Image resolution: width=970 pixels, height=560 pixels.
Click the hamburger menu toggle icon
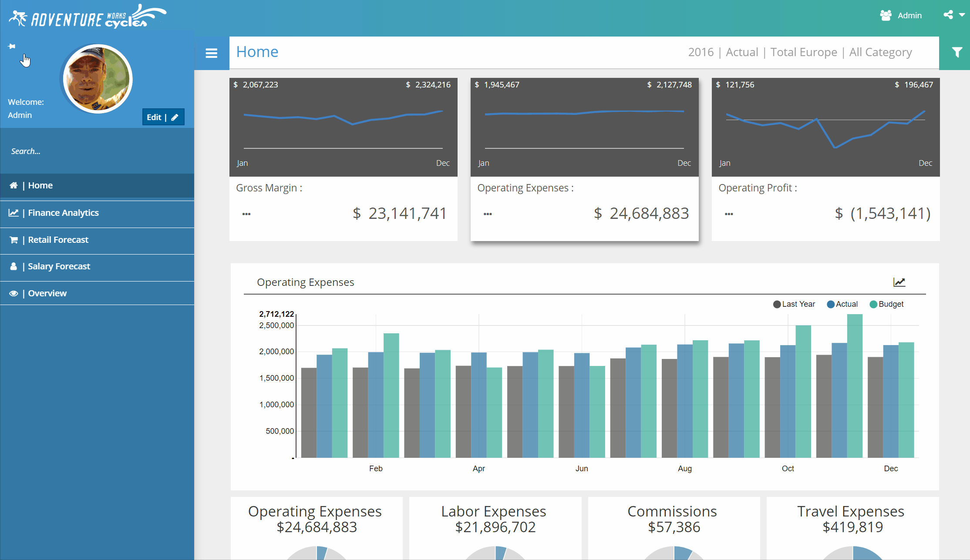pyautogui.click(x=212, y=53)
